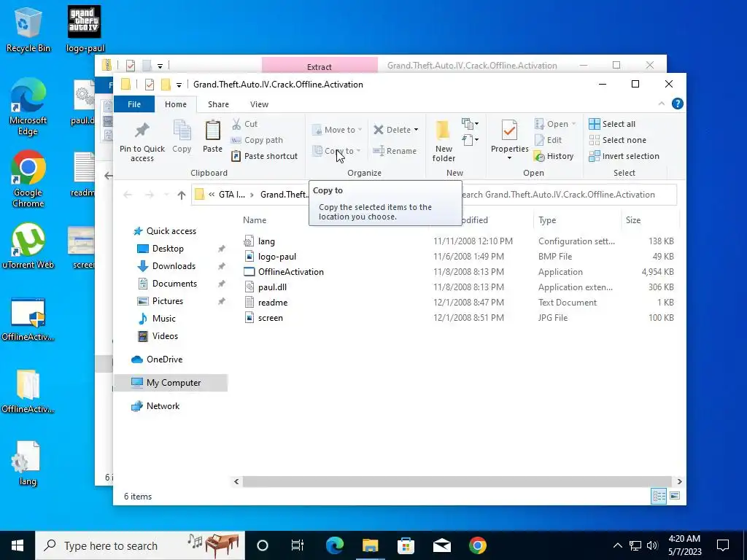747x560 pixels.
Task: Click Open in the Open group
Action: [x=555, y=124]
